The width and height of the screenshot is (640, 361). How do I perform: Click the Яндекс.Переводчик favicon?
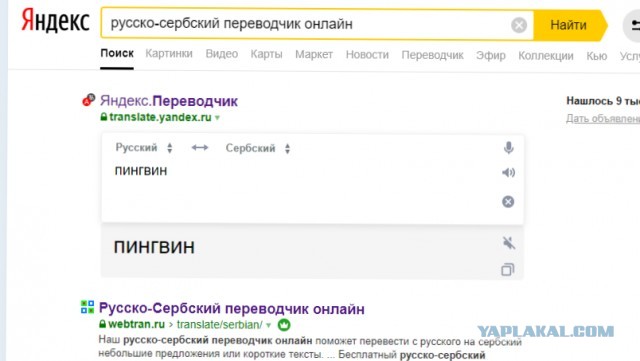click(x=88, y=100)
